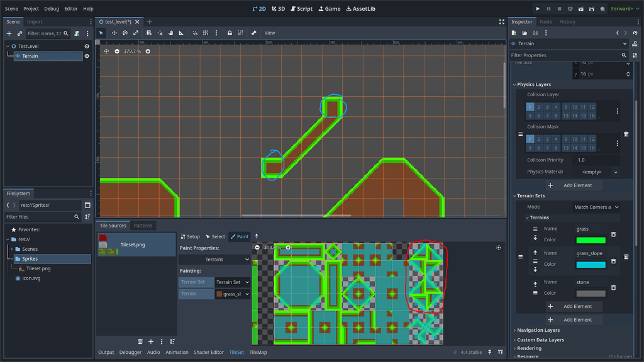Activate the Scale mode tool

[x=136, y=33]
